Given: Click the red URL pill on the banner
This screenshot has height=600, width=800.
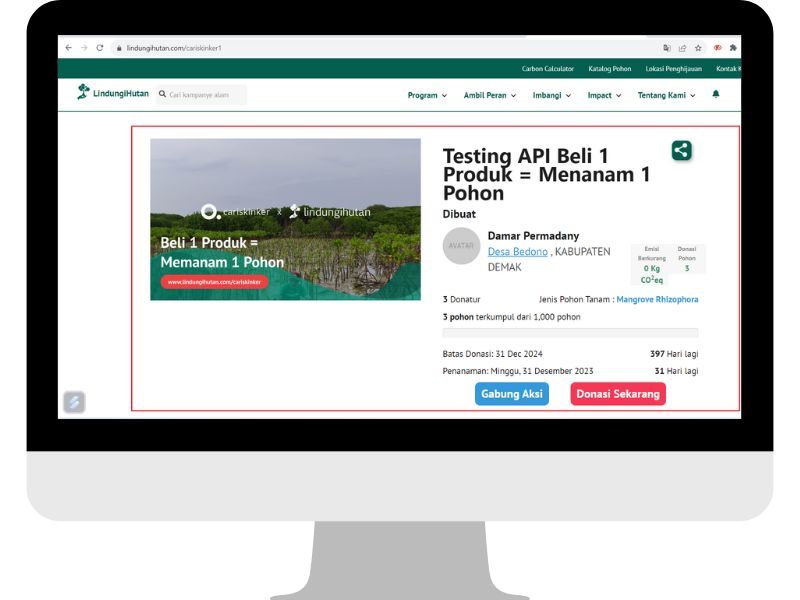Looking at the screenshot, I should tap(214, 282).
